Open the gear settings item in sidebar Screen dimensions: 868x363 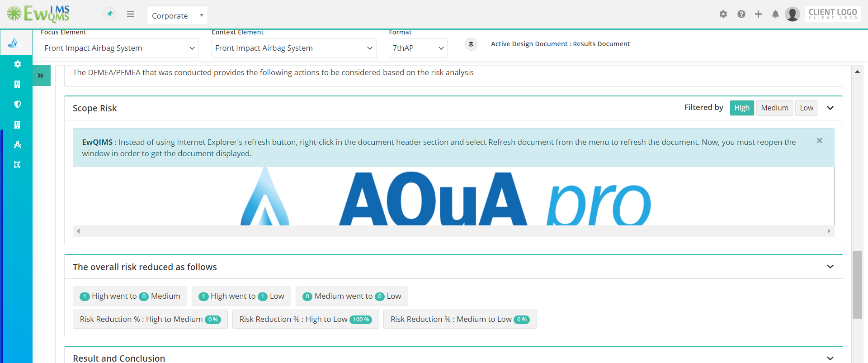[x=17, y=64]
